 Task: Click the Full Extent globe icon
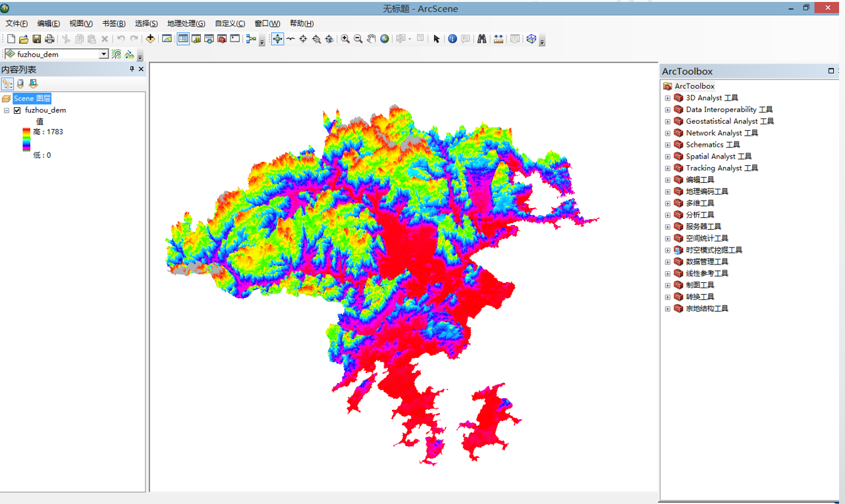coord(385,39)
